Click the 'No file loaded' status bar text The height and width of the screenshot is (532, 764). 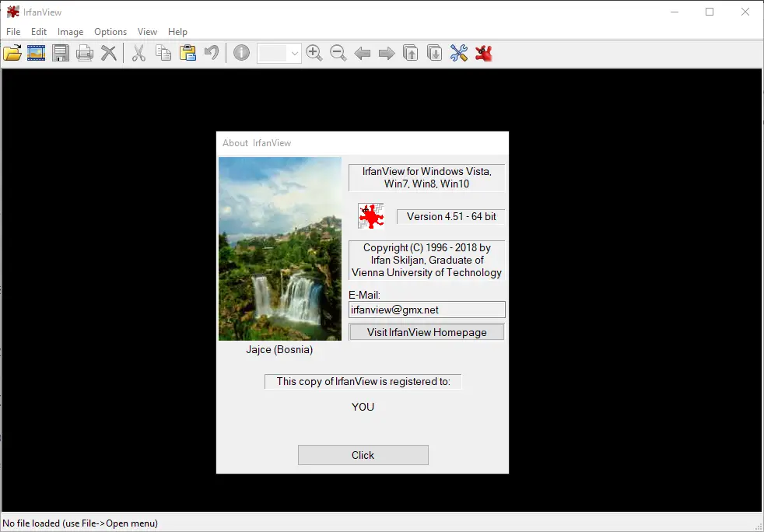tap(80, 523)
